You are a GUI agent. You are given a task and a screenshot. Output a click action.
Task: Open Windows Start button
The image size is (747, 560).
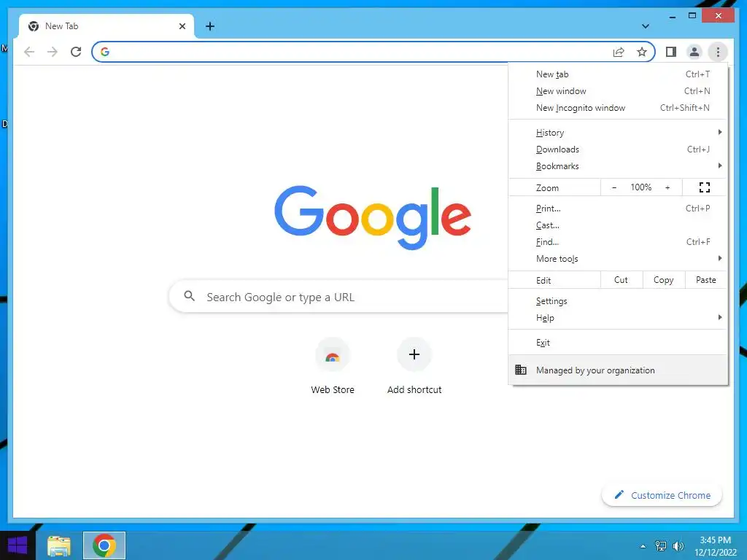18,545
